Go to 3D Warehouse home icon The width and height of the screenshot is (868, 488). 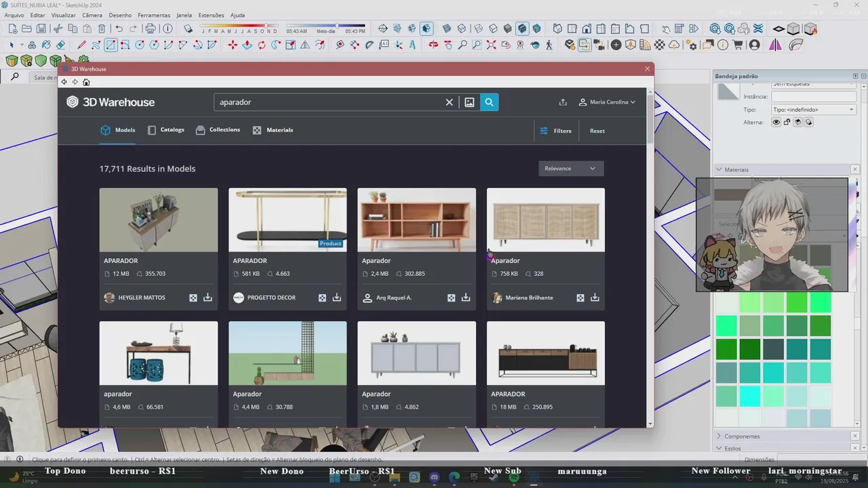(86, 82)
